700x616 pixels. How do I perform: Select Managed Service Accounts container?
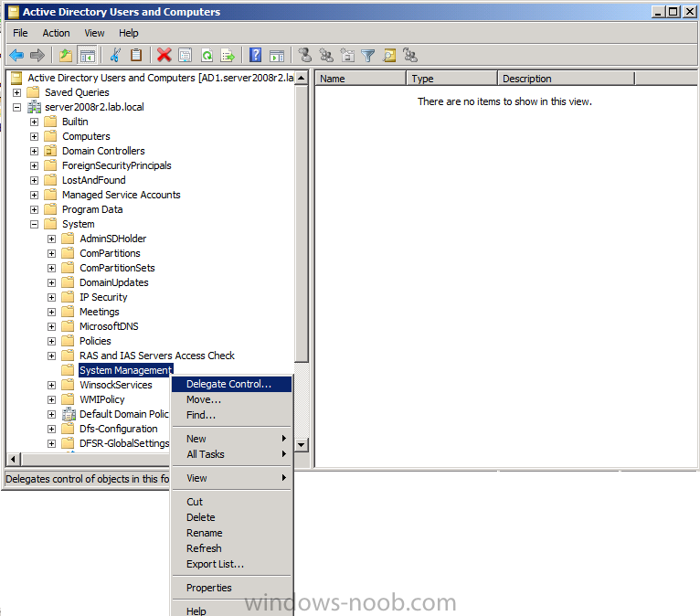tap(121, 195)
